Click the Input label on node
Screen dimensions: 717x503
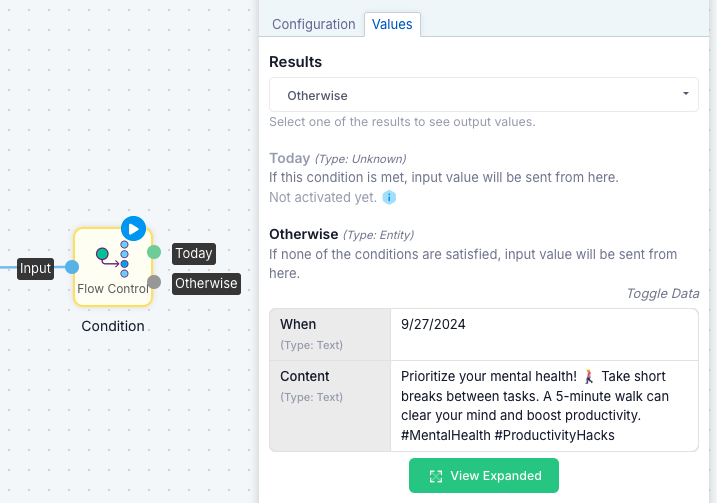point(35,268)
